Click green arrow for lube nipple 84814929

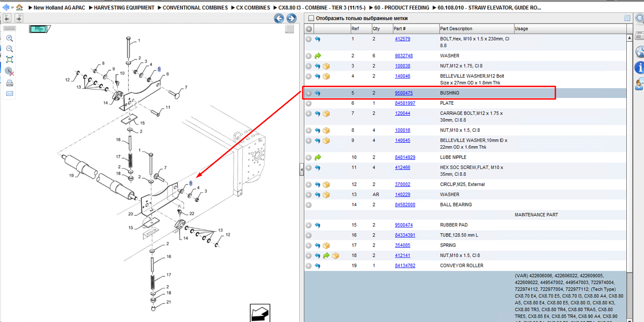pos(318,157)
